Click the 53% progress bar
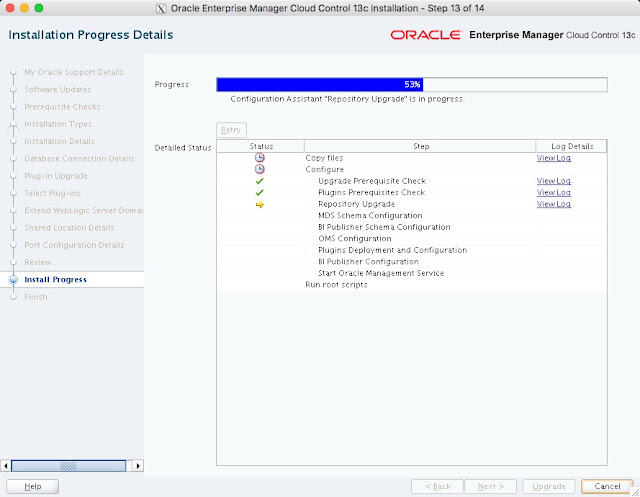This screenshot has height=497, width=640. (411, 84)
